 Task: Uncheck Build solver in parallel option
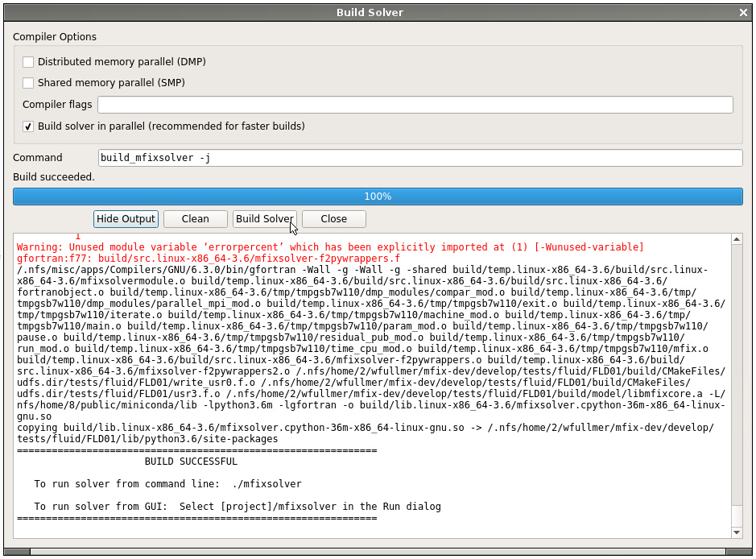29,126
